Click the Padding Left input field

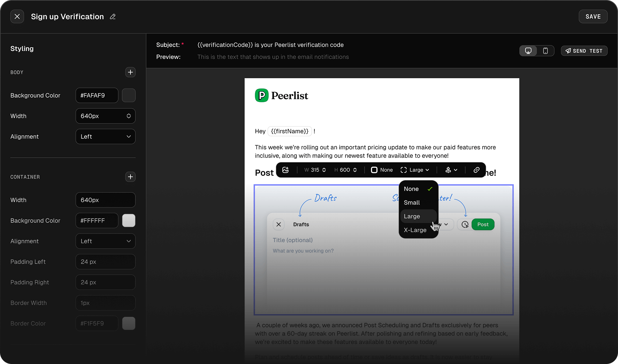point(105,261)
